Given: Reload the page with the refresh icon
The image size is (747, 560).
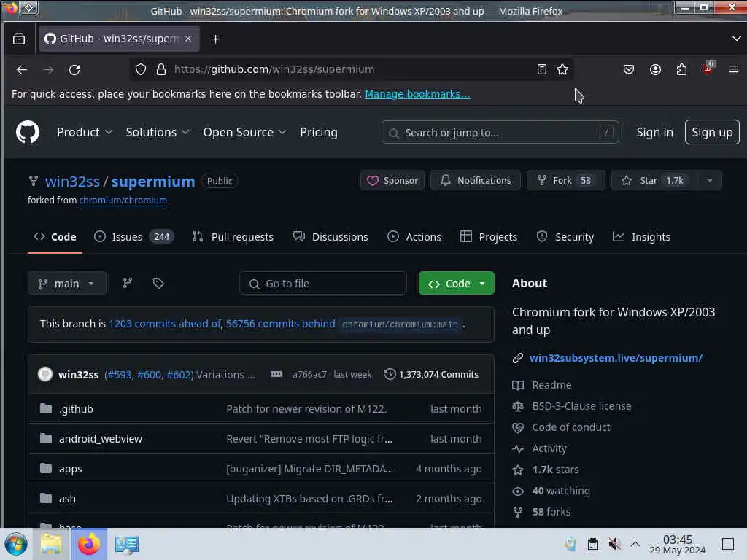Looking at the screenshot, I should [74, 70].
